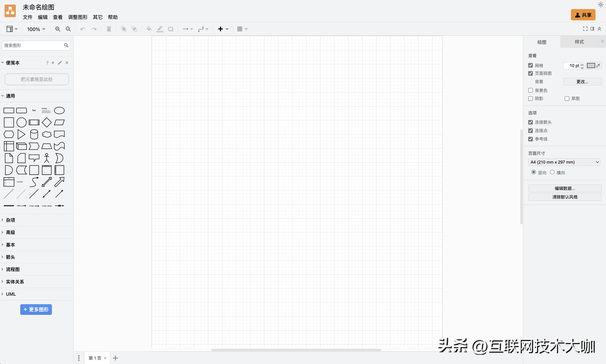Enable the 背景色 checkbox

point(531,90)
